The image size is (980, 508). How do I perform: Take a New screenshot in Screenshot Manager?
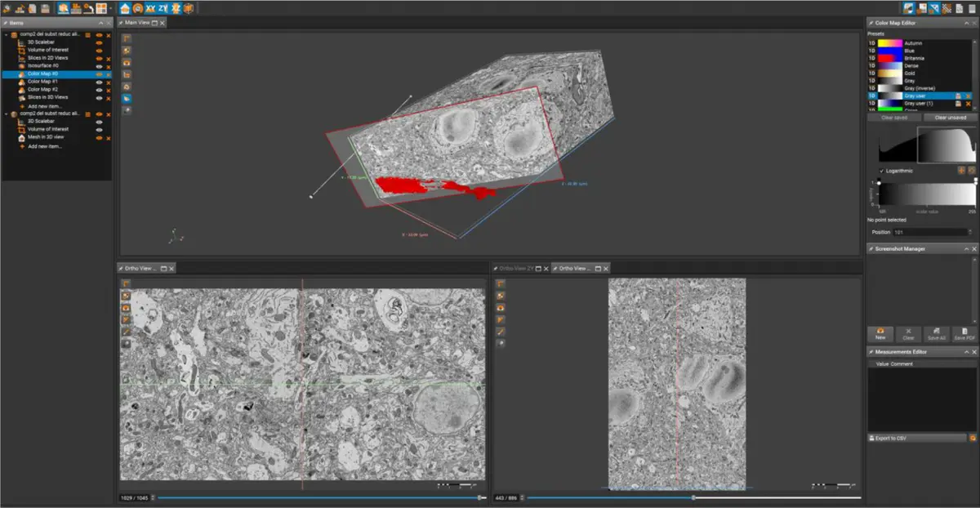click(x=880, y=333)
